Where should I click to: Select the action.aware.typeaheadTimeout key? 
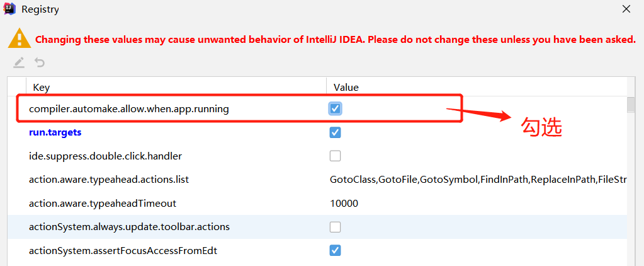click(103, 203)
